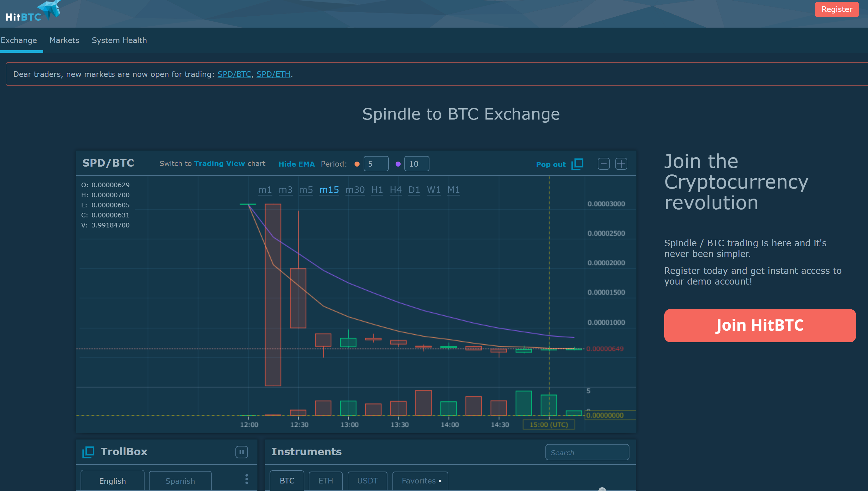Click the 0.00000000 volume axis label
Viewport: 868px width, 491px height.
605,415
